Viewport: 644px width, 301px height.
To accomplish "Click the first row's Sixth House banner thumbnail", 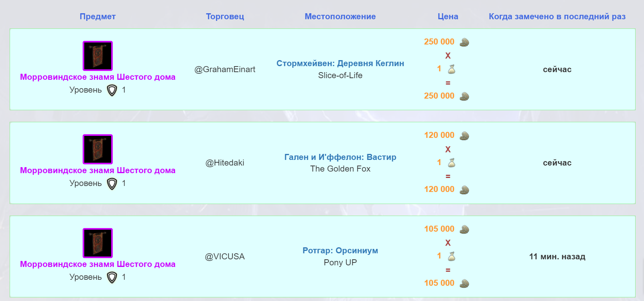I will [x=98, y=56].
